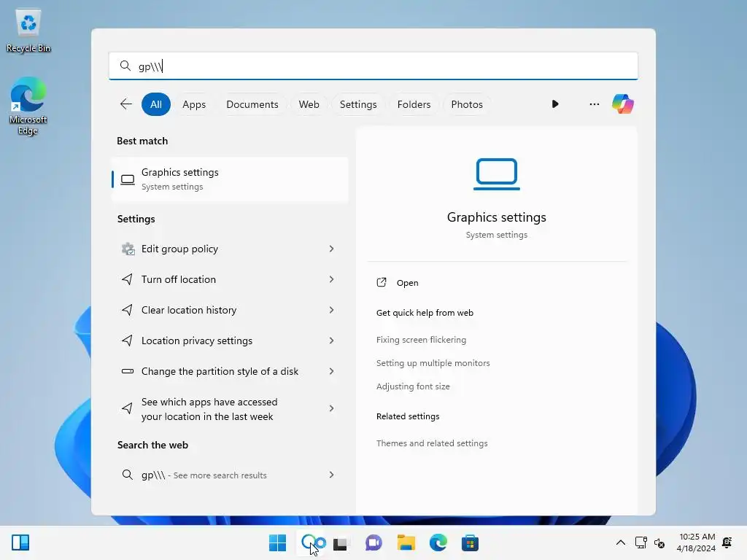The width and height of the screenshot is (747, 560).
Task: Expand the See which apps accessed location chevron
Action: click(331, 408)
